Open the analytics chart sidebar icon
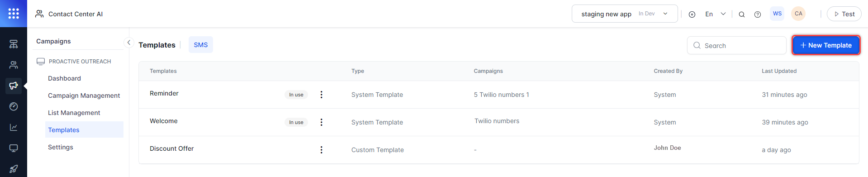This screenshot has width=868, height=177. point(14,127)
